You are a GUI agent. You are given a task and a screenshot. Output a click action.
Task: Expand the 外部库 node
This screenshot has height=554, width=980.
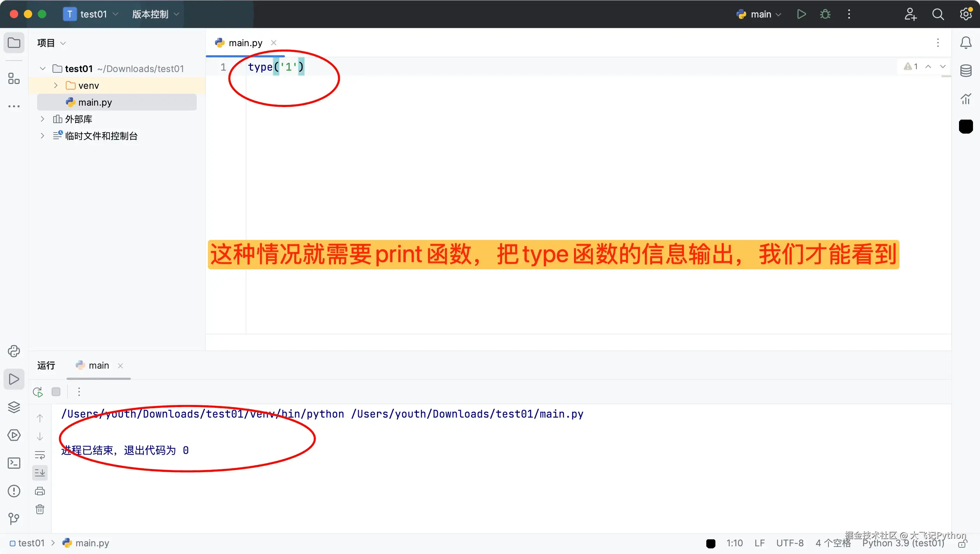(43, 119)
